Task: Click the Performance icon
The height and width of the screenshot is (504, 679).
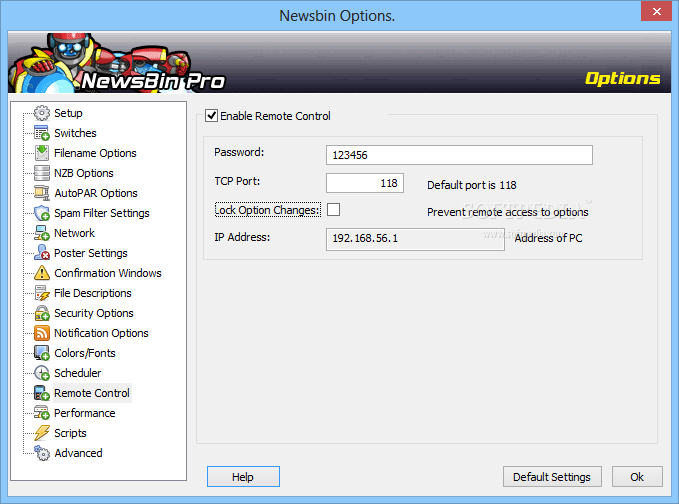Action: 42,413
